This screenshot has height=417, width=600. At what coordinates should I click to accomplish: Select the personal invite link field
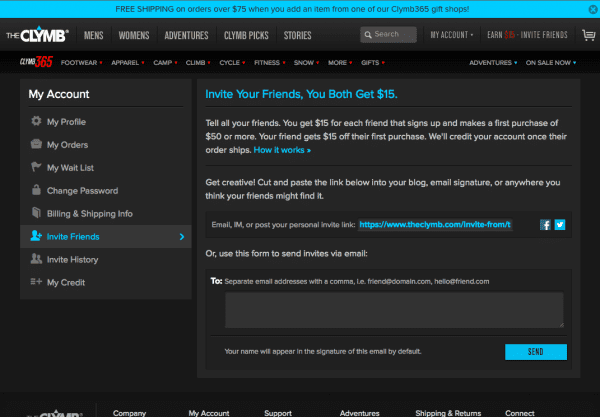(435, 225)
